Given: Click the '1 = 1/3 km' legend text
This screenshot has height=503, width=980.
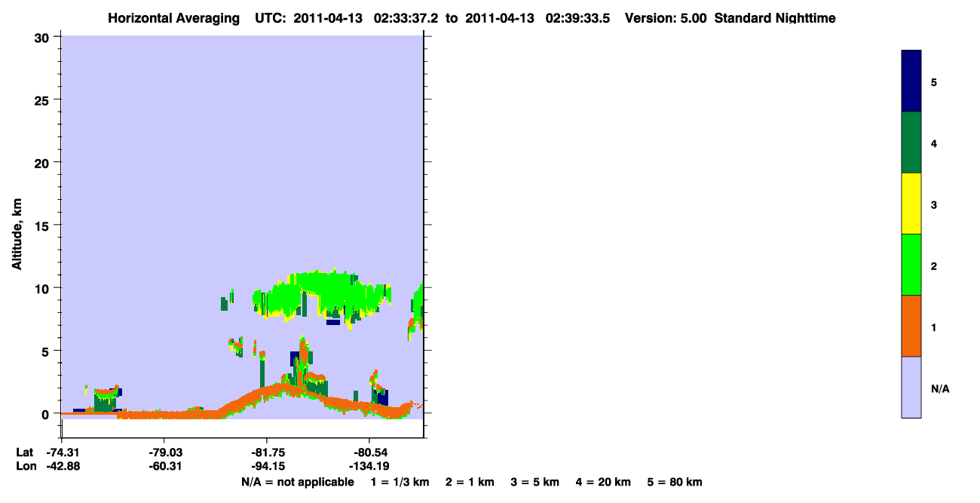Looking at the screenshot, I should [x=400, y=482].
